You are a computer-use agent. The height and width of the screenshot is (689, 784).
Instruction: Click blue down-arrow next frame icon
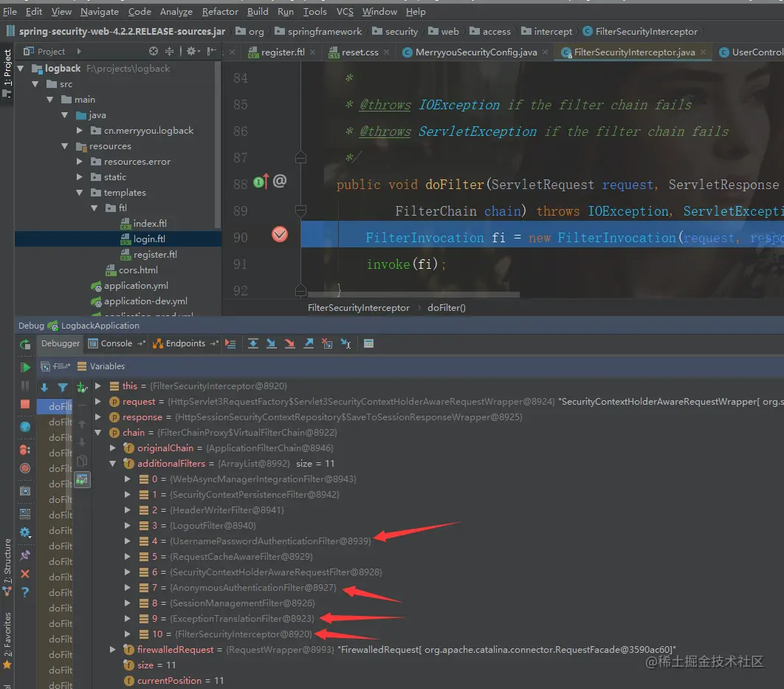[x=44, y=388]
